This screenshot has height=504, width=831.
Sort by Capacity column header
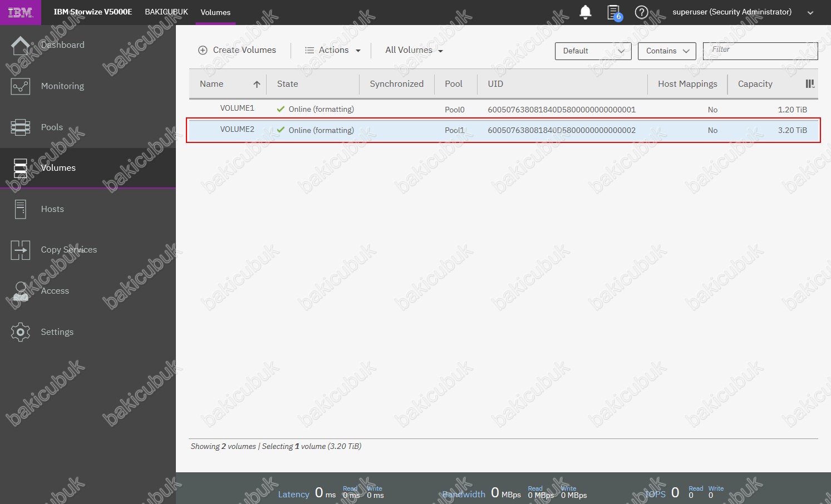[x=755, y=84]
